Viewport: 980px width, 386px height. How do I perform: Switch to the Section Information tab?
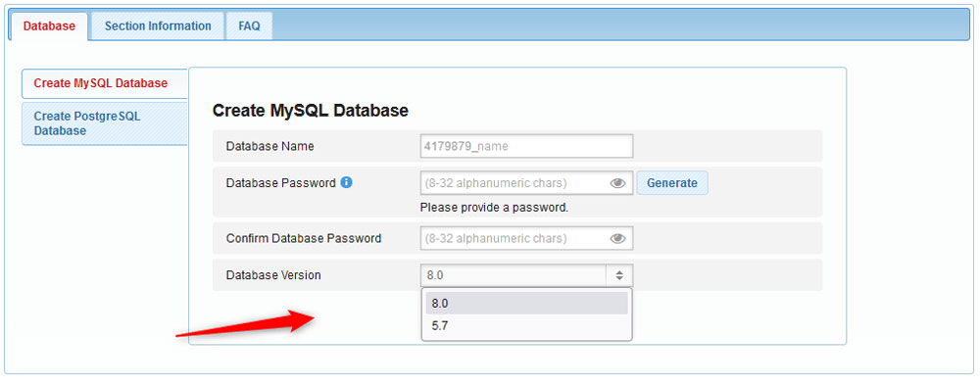[x=158, y=26]
